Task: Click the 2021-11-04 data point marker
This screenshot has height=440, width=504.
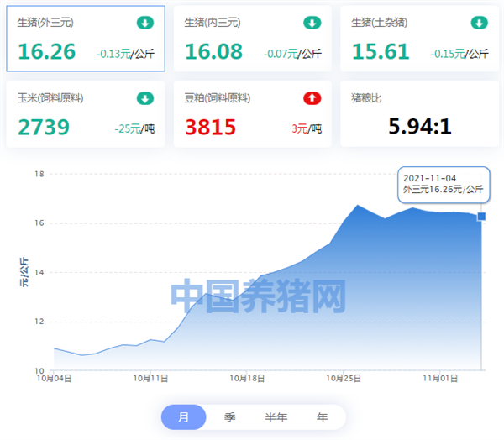Action: click(x=481, y=217)
